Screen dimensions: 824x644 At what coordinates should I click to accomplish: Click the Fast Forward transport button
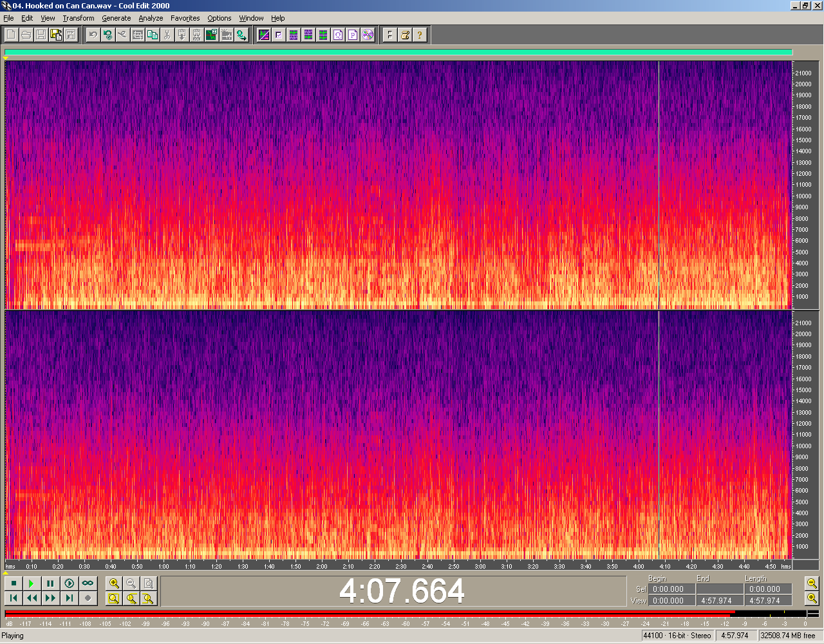click(x=50, y=598)
